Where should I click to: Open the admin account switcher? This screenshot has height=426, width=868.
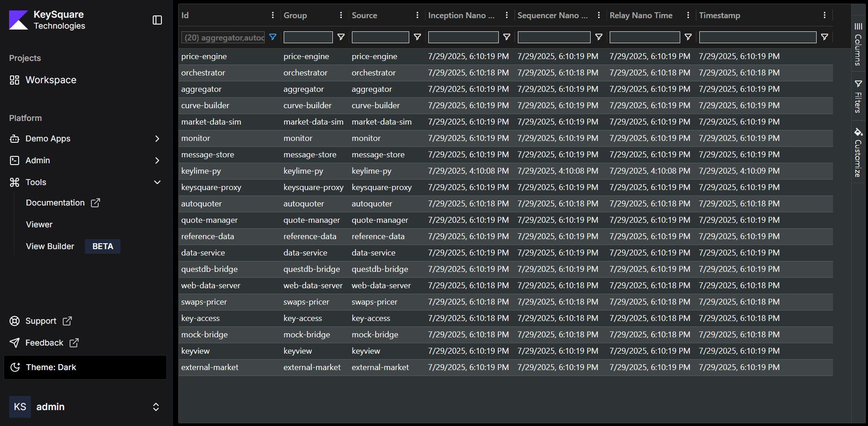tap(156, 406)
